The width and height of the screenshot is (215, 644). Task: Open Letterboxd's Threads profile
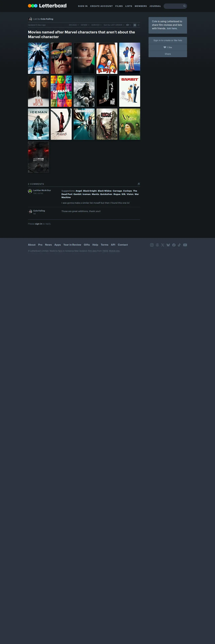pyautogui.click(x=157, y=245)
